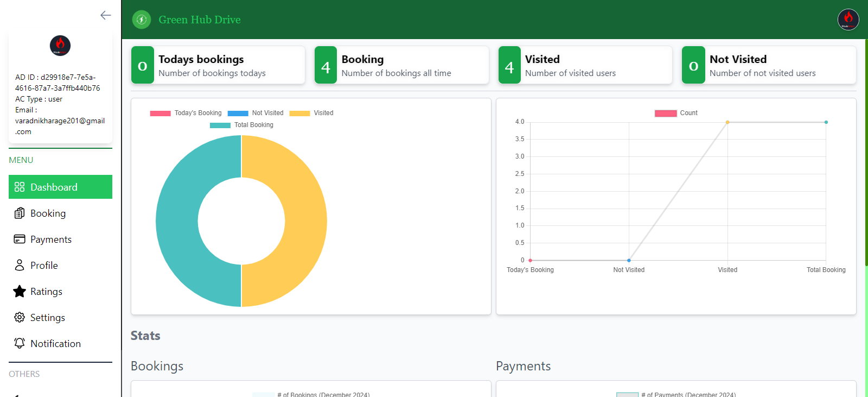
Task: Click the Profile person icon
Action: tap(20, 265)
